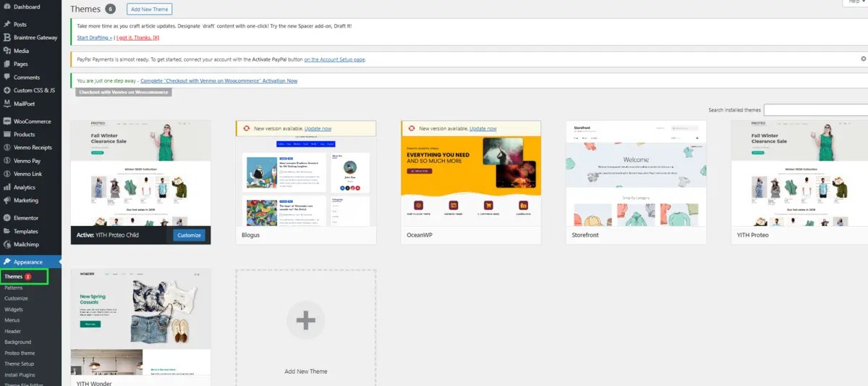868x386 pixels.
Task: Click the WooCommerce logo icon
Action: coord(7,122)
